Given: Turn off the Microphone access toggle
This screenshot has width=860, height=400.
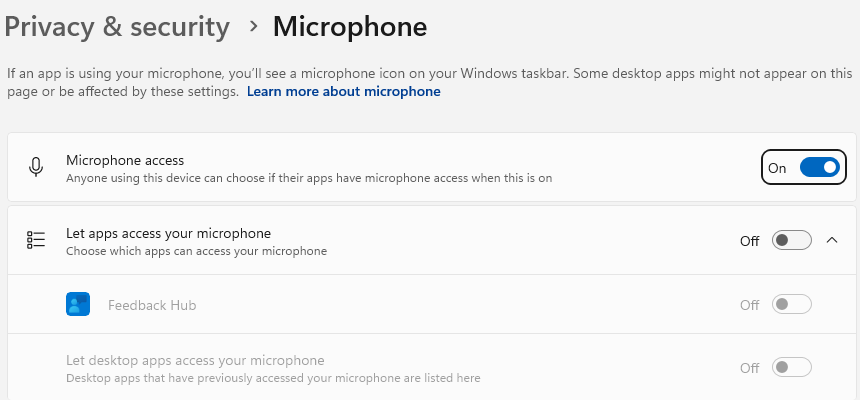Looking at the screenshot, I should coord(819,167).
